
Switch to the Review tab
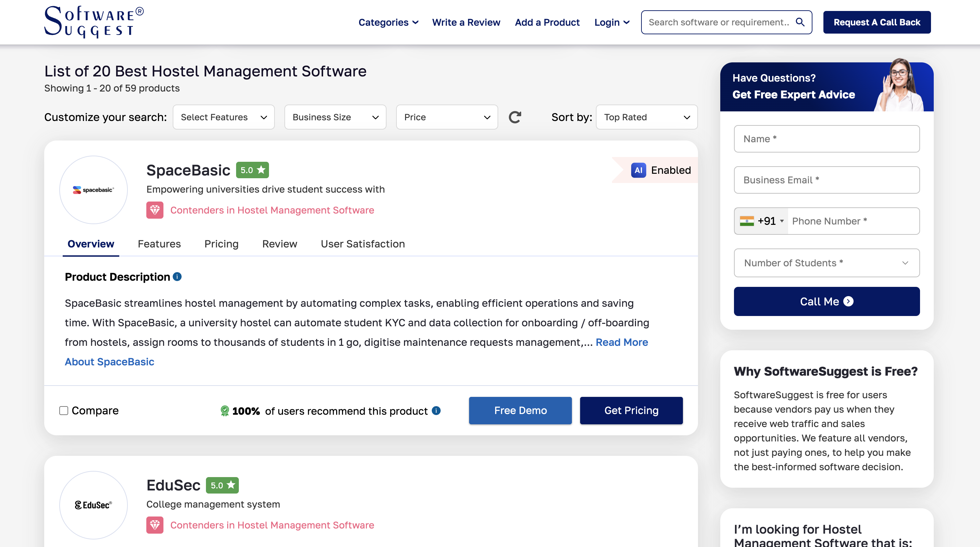click(280, 244)
